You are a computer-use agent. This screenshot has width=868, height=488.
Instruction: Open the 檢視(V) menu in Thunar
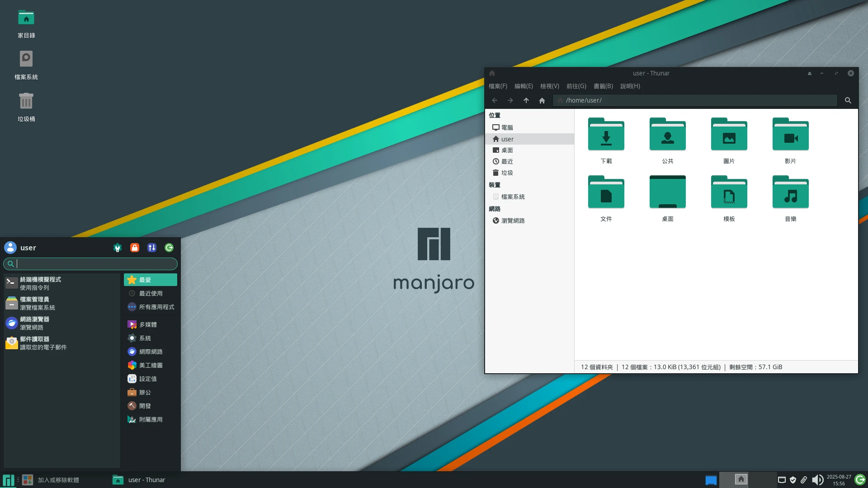(550, 86)
